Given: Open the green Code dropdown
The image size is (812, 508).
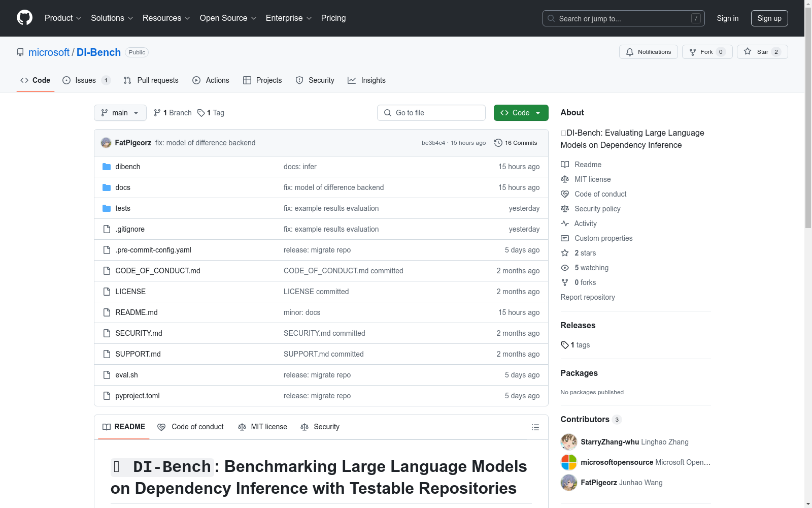Looking at the screenshot, I should (521, 113).
